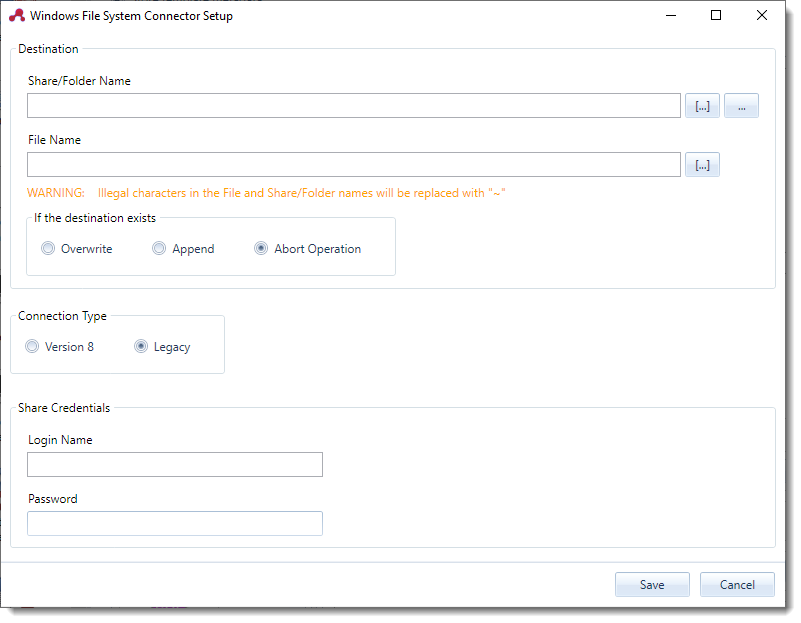Open token picker for File Name
This screenshot has height=623, width=801.
[702, 165]
